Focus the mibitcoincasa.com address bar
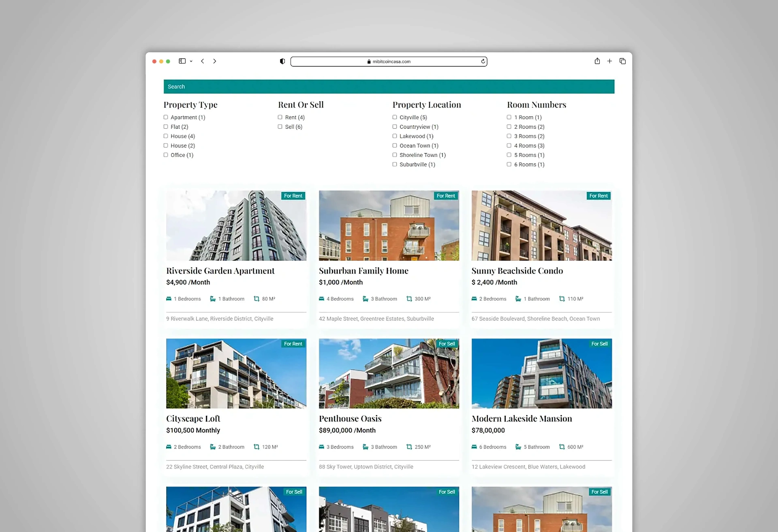Screen dimensions: 778x532 (389, 62)
